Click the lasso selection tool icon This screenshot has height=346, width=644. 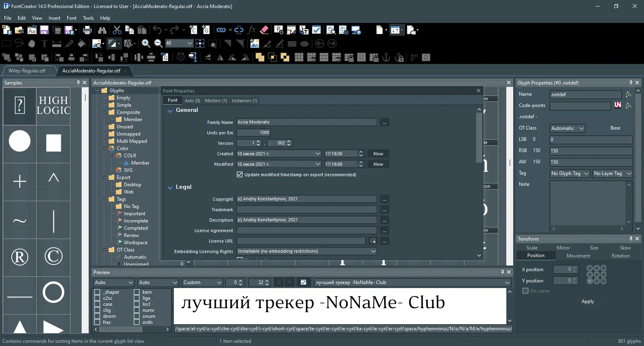(19, 43)
